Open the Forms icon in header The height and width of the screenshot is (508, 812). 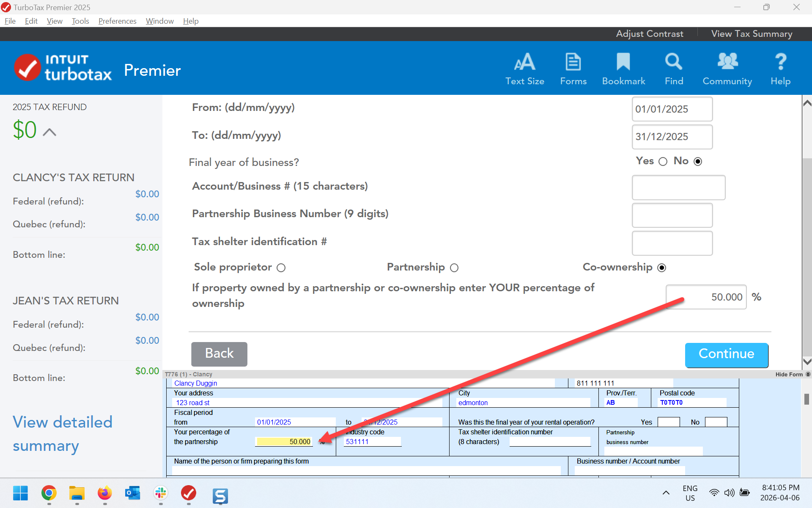[573, 69]
